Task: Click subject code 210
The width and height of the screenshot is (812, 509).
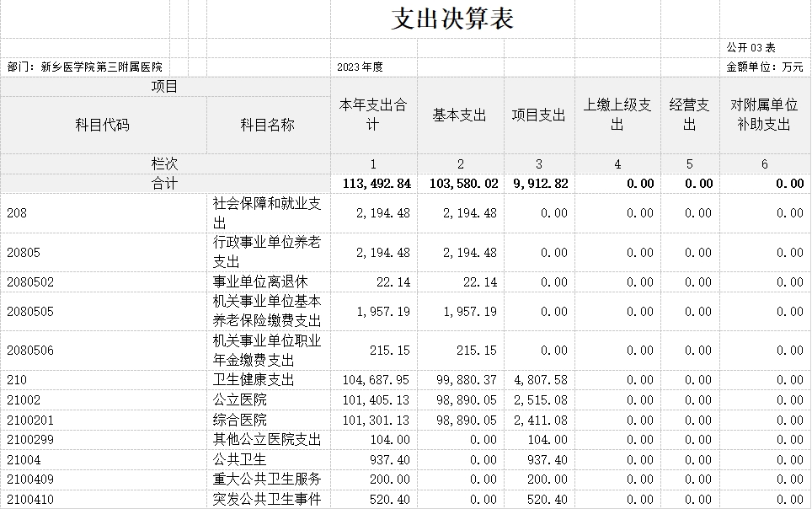Action: coord(17,380)
